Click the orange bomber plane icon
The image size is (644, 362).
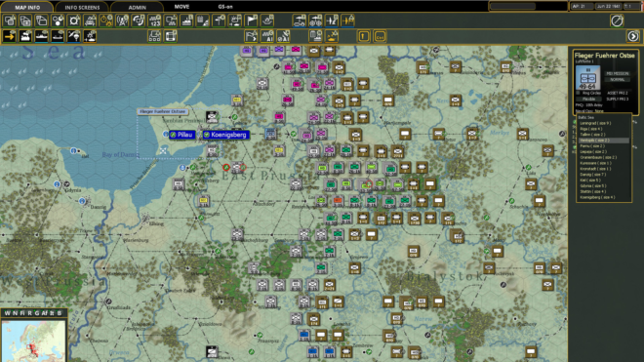(x=347, y=20)
